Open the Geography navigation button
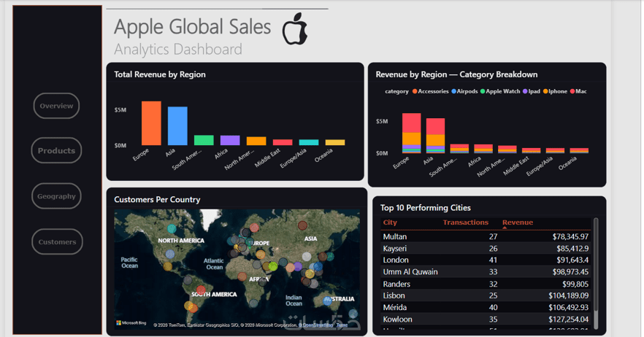 tap(56, 196)
